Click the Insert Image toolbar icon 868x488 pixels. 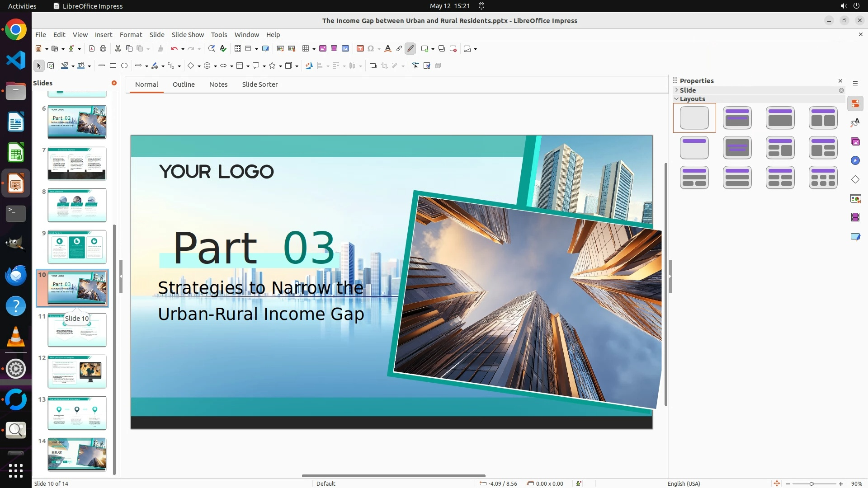coord(323,49)
